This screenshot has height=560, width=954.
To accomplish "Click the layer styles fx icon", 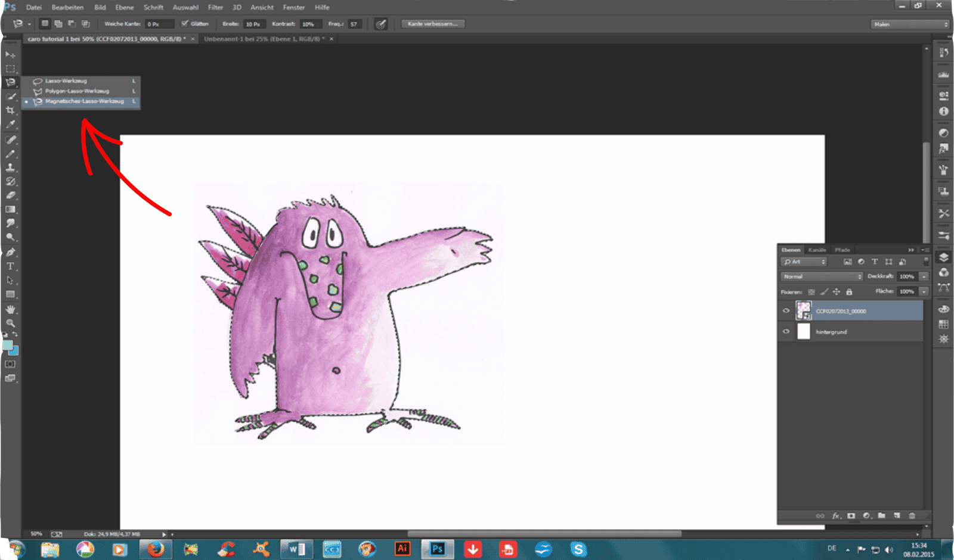I will click(x=836, y=516).
